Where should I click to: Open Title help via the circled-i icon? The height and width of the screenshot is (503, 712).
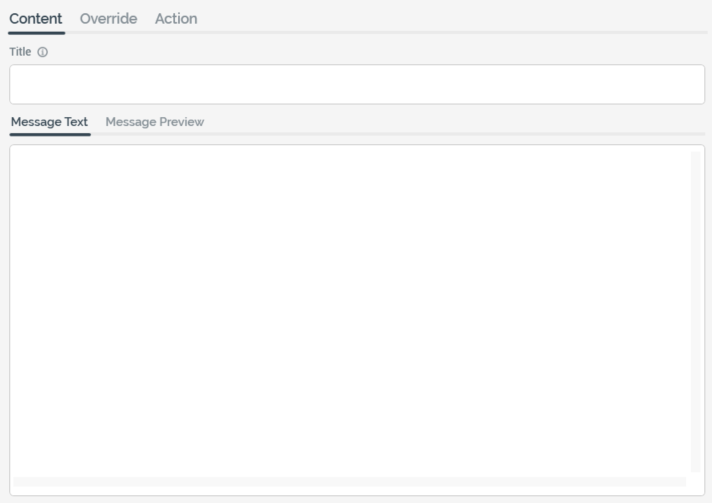click(x=42, y=52)
